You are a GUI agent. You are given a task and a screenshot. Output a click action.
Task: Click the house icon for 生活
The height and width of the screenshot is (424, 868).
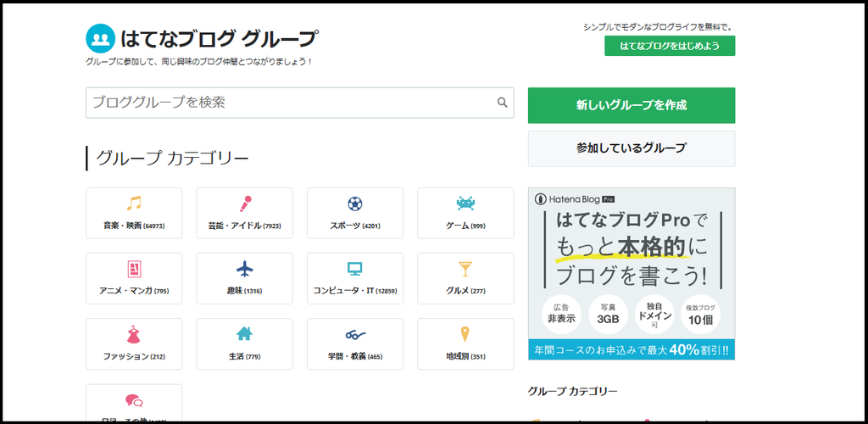coord(245,333)
